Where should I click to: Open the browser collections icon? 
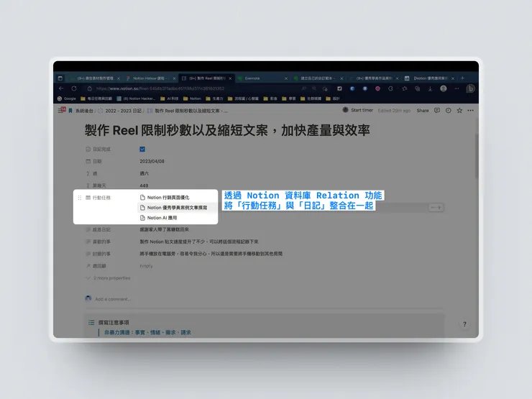pos(417,88)
